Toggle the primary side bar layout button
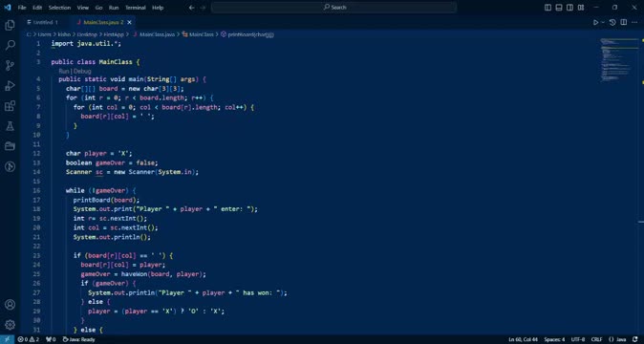Screen dimensions: 644x344 (x=547, y=8)
